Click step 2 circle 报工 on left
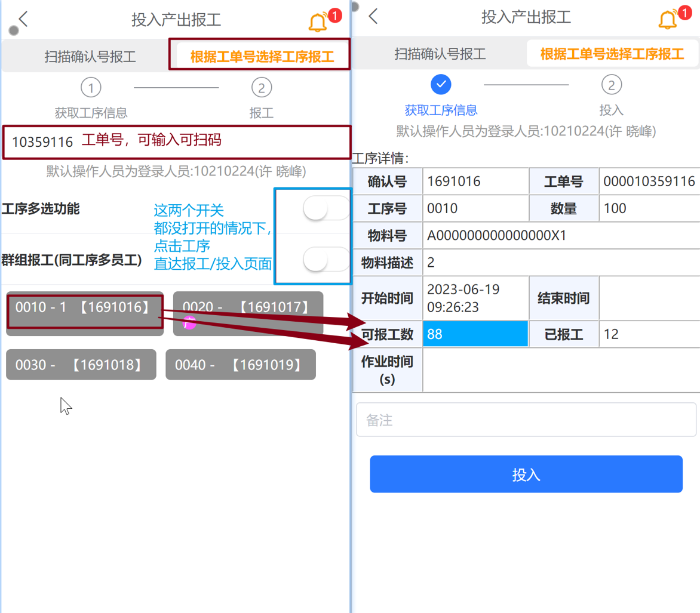The width and height of the screenshot is (700, 613). point(262,88)
